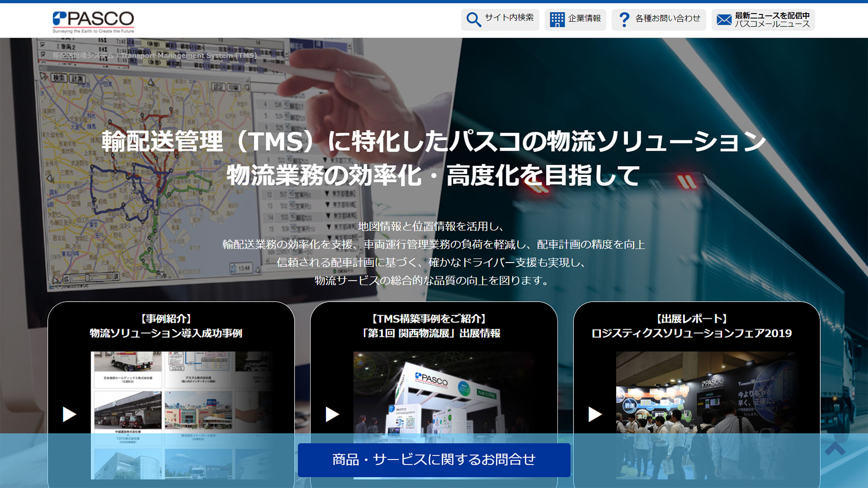Click the PASCO exhibition booth thumbnail
This screenshot has width=868, height=488.
(x=445, y=415)
